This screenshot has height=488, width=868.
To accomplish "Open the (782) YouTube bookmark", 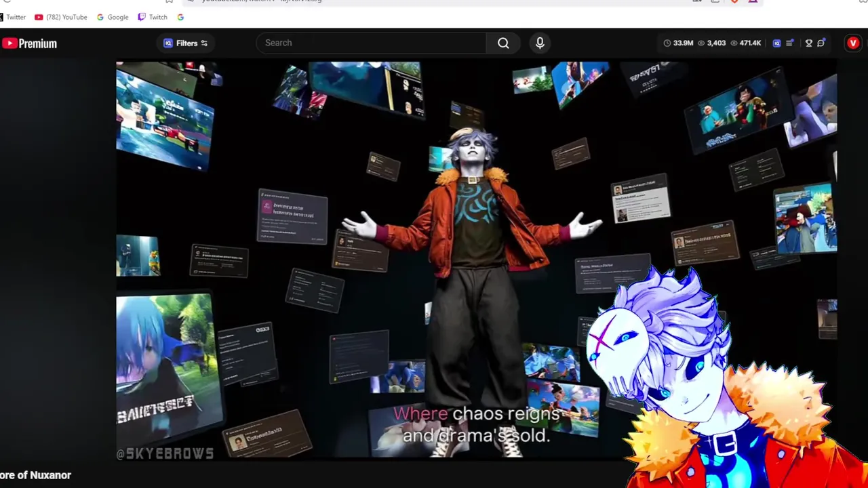I will (61, 17).
